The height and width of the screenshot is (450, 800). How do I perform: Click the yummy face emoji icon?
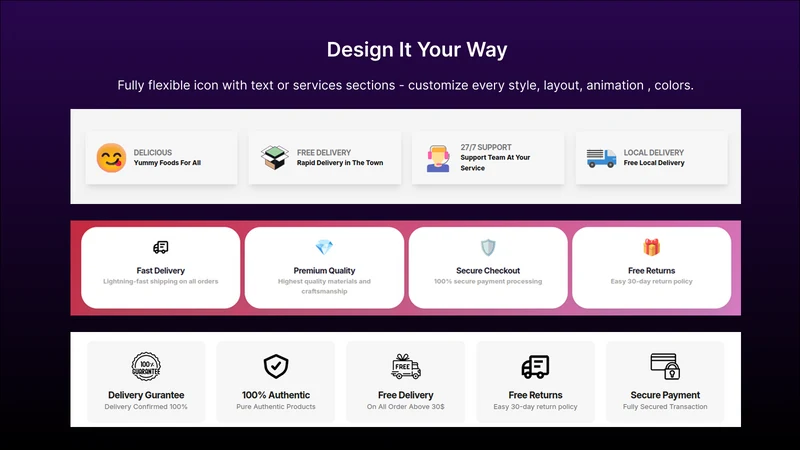coord(111,158)
